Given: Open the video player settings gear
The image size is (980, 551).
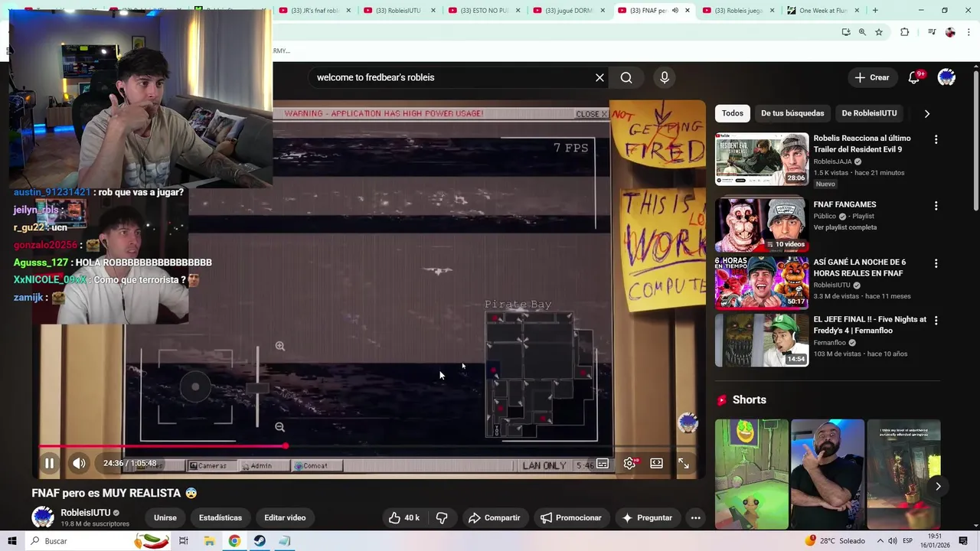Looking at the screenshot, I should click(629, 463).
